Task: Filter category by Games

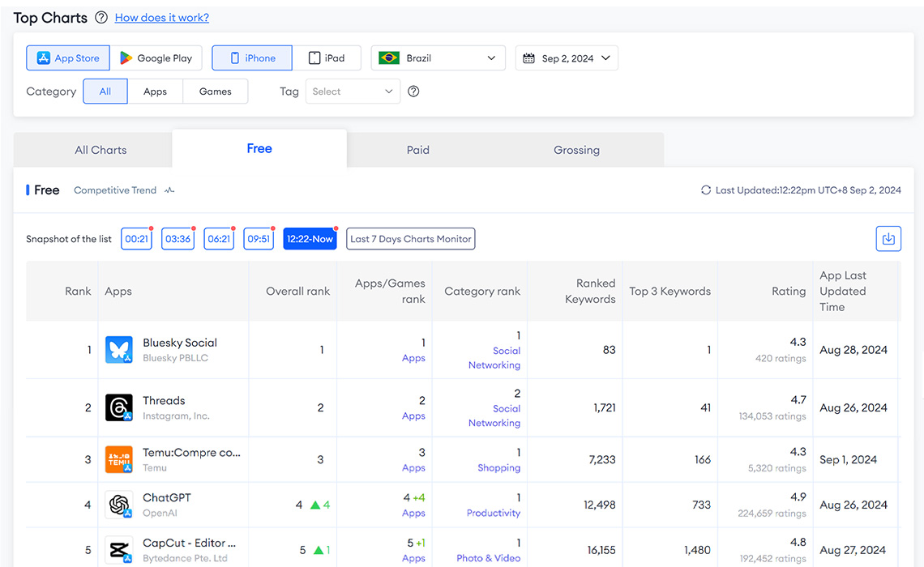Action: (x=215, y=92)
